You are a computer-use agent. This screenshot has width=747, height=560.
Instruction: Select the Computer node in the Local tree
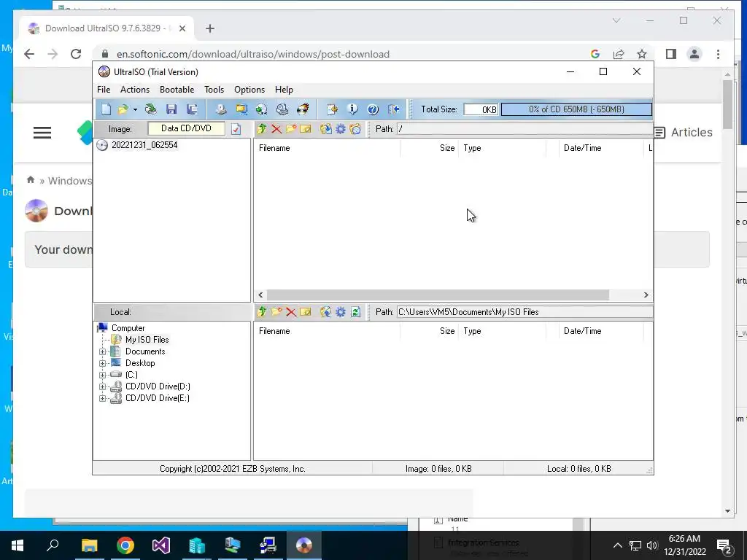[x=128, y=328]
